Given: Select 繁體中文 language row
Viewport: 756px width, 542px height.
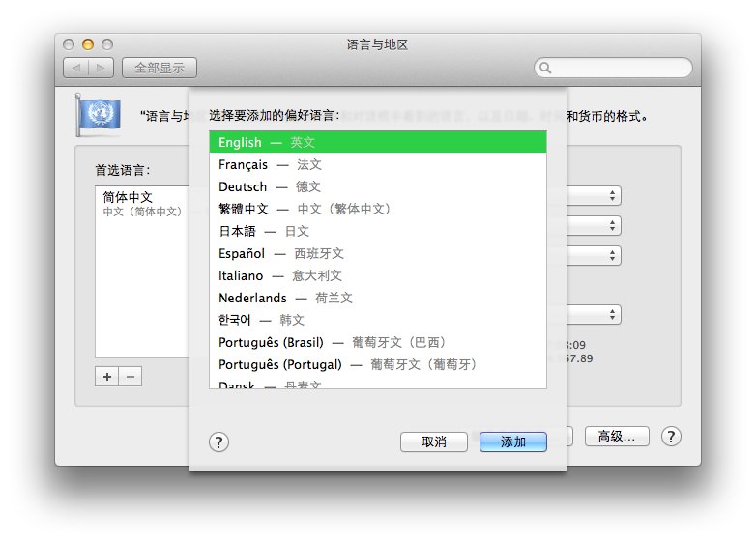Looking at the screenshot, I should 378,209.
